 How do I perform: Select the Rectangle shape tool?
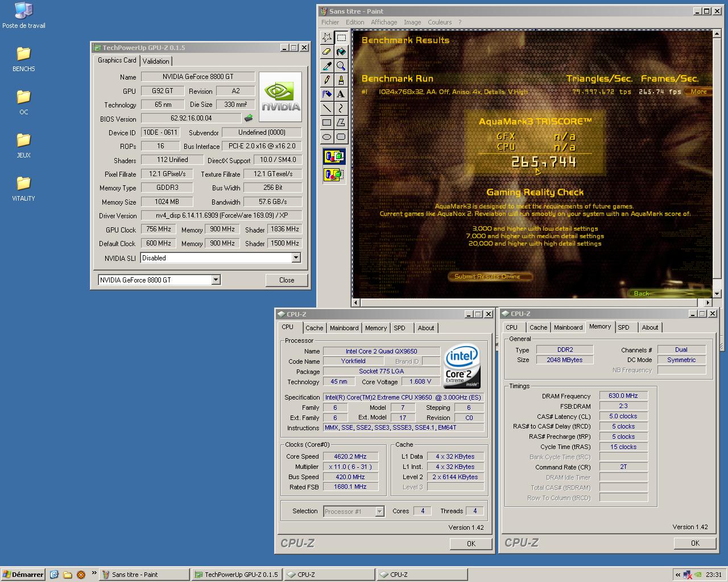pos(327,122)
